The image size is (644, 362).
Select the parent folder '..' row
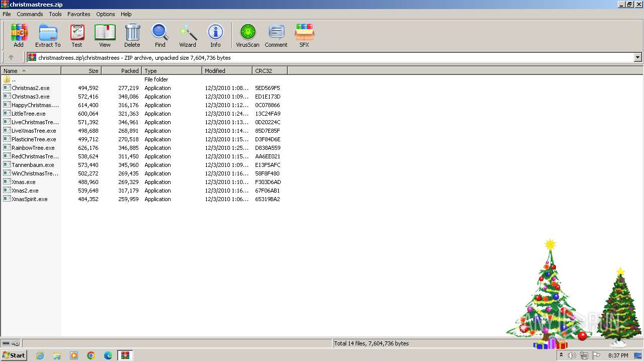tap(144, 79)
